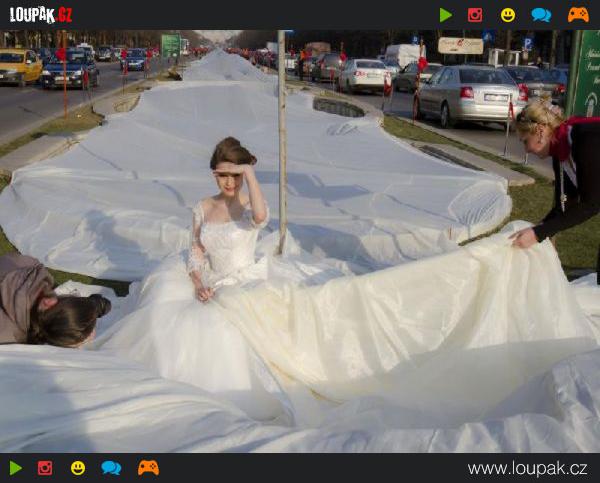Visit the www.loupak.cz link in footer
Screen dimensions: 600x483
(x=527, y=468)
